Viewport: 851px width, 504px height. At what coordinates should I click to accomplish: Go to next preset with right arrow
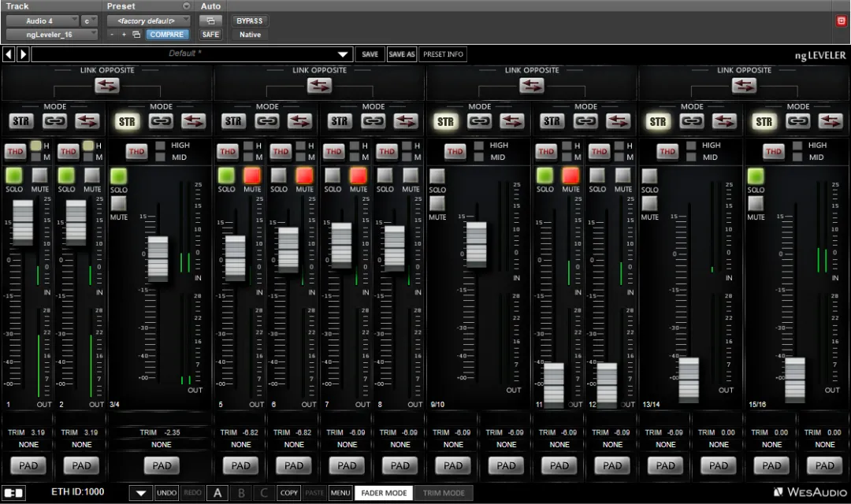(23, 54)
